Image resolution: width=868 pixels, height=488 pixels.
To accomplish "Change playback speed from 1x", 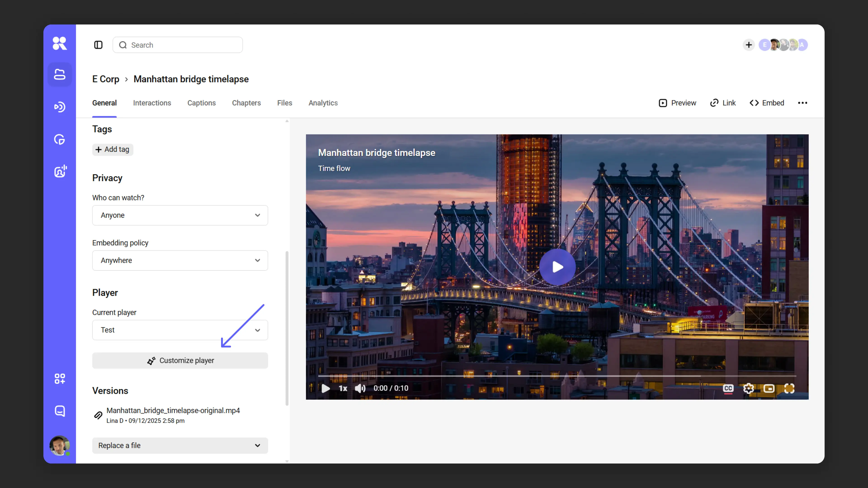I will 343,388.
